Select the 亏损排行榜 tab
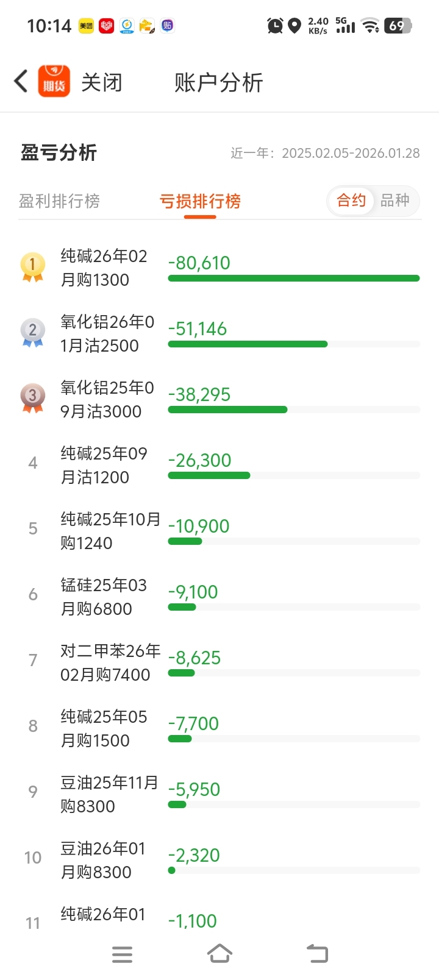This screenshot has height=980, width=439. click(x=200, y=201)
